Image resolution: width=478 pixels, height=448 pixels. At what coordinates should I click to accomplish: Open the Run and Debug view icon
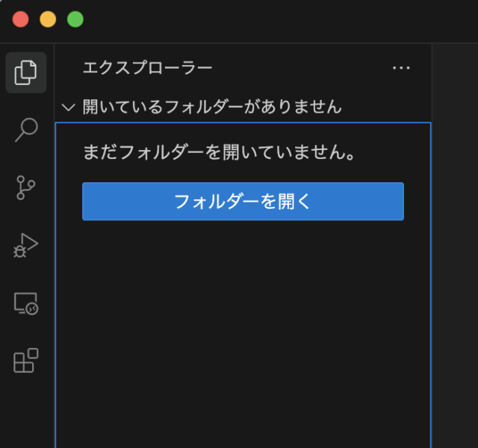click(x=25, y=246)
